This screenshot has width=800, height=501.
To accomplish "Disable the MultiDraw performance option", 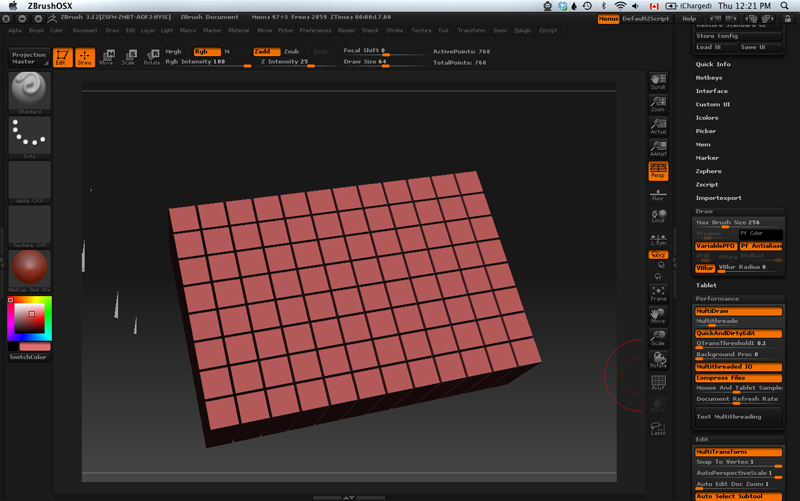I will 738,311.
